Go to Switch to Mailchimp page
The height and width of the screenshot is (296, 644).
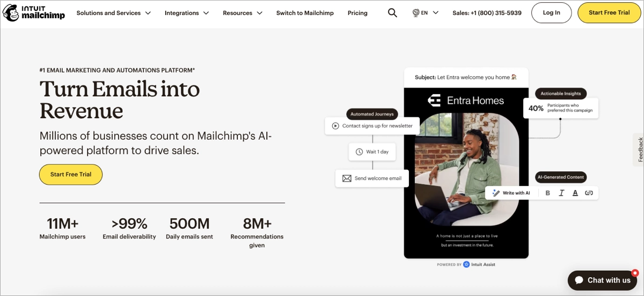click(x=305, y=13)
